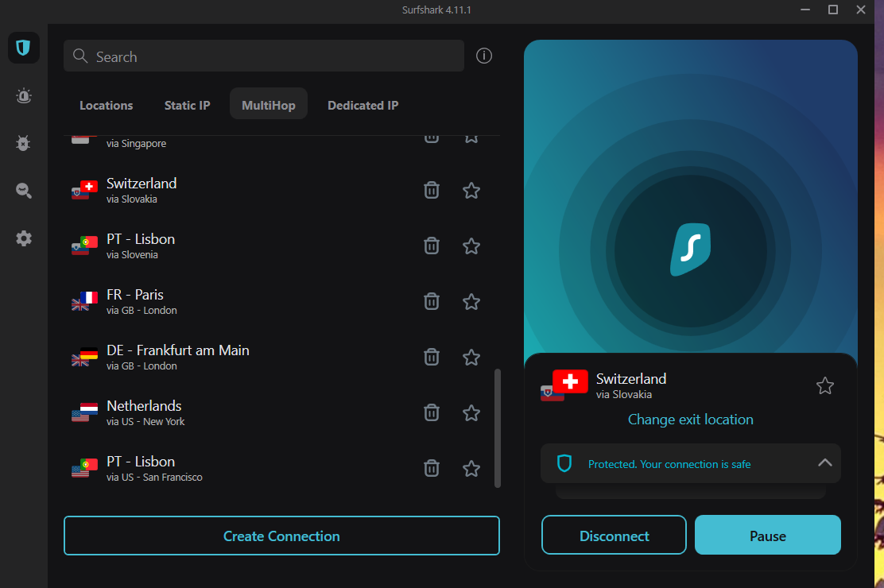Open the Dedicated IP tab
884x588 pixels.
coord(363,106)
